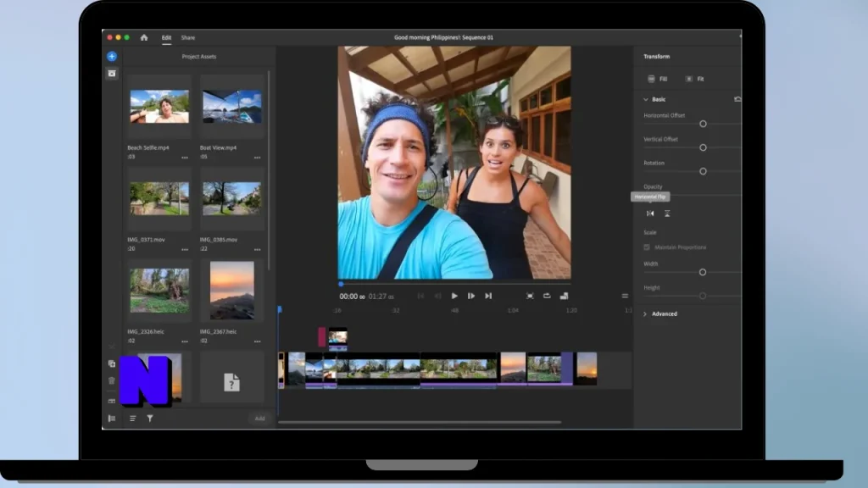Switch to the Edit tab
Image resolution: width=868 pixels, height=488 pixels.
click(167, 37)
